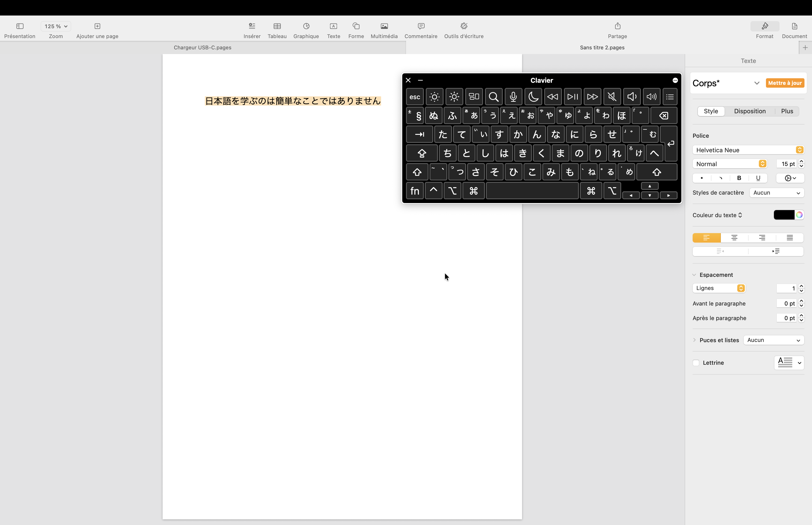
Task: Click the Partage share icon
Action: (617, 26)
